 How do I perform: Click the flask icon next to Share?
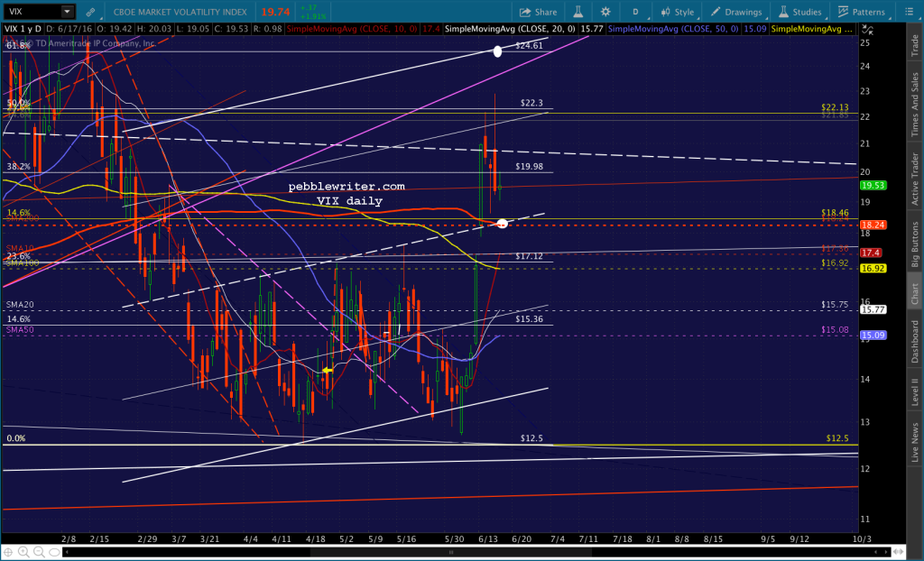[x=577, y=12]
